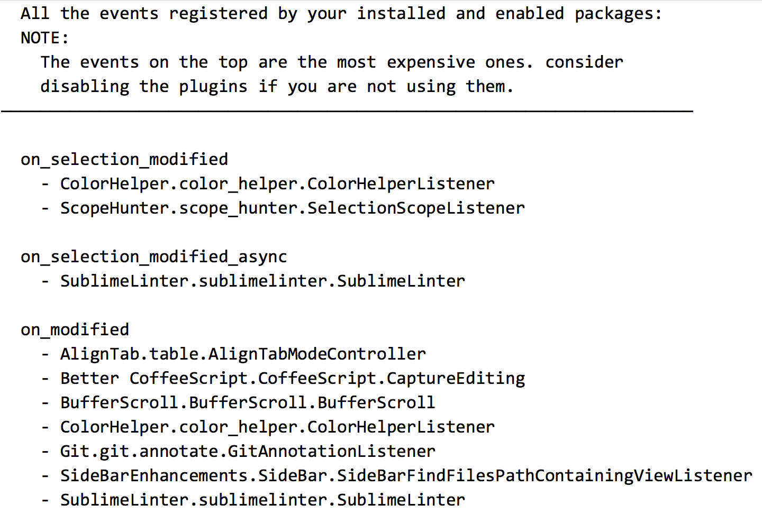Click the first ColorHelper.color_helper.ColorHelperListener entry

coord(277,184)
